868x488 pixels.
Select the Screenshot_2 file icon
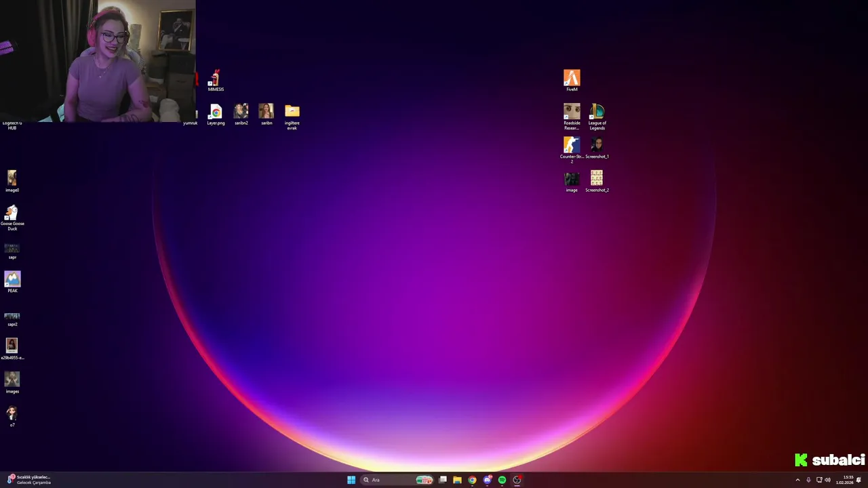(x=597, y=182)
